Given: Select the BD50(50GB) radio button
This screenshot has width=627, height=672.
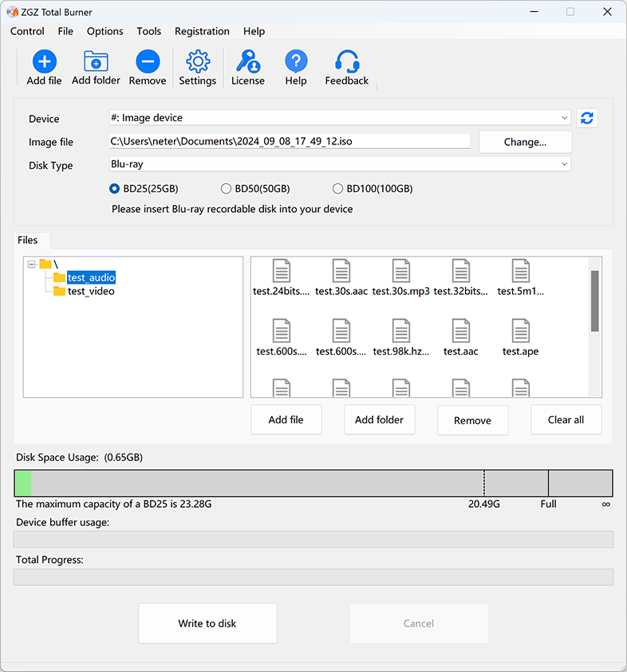Looking at the screenshot, I should [x=226, y=189].
